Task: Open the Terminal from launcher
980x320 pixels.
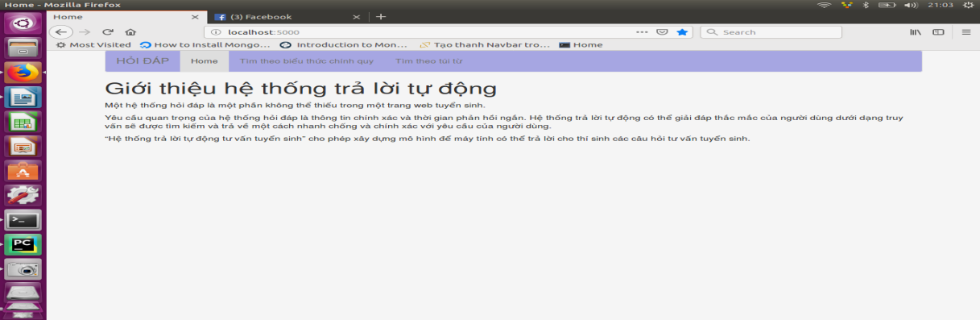Action: pos(23,220)
